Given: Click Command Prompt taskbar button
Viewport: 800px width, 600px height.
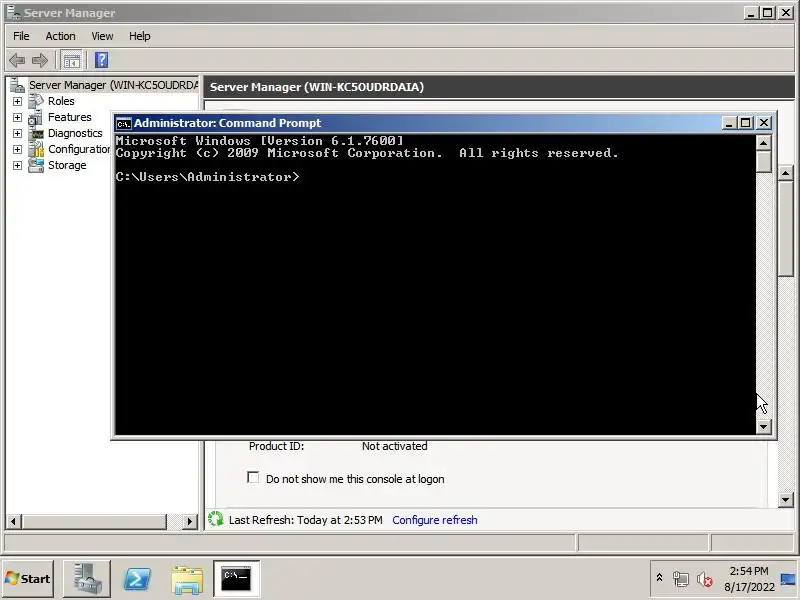Looking at the screenshot, I should 237,579.
